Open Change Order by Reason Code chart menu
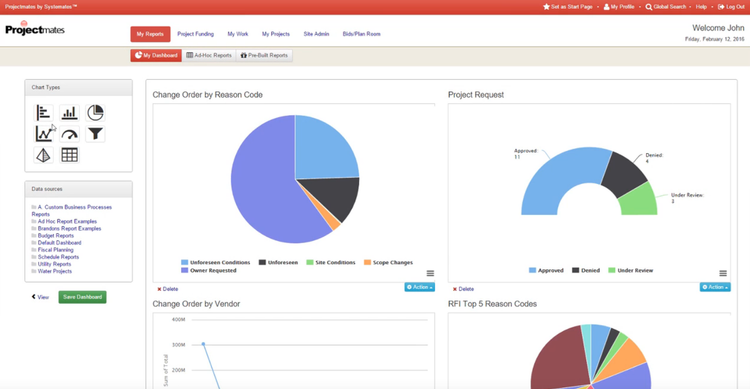The image size is (750, 389). tap(430, 273)
